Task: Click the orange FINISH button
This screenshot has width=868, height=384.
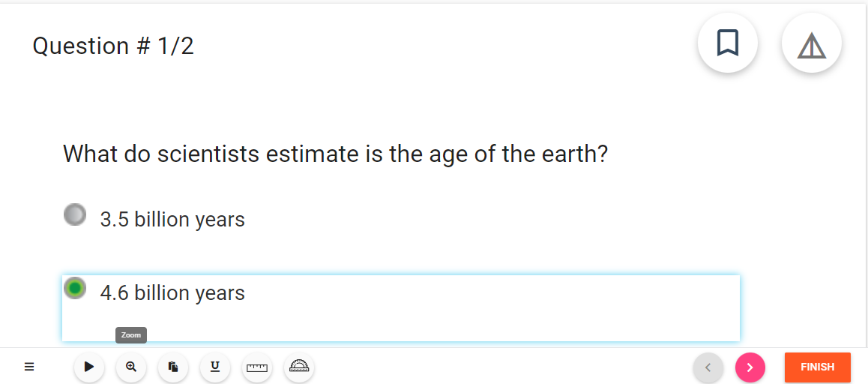Action: click(818, 367)
